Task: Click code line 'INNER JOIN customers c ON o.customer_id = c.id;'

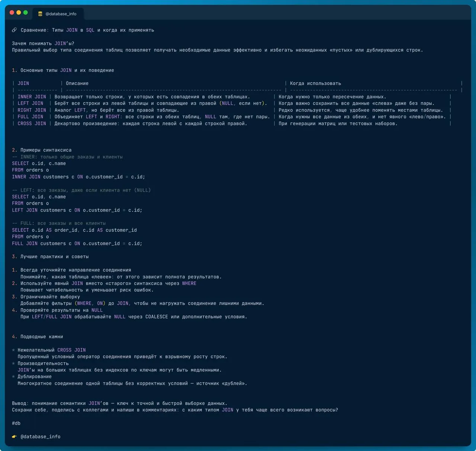Action: [x=78, y=177]
